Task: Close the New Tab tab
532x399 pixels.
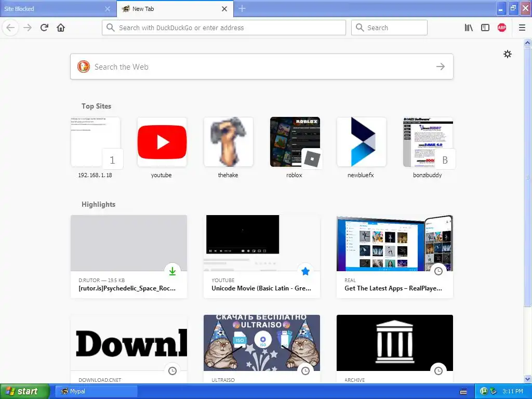Action: (224, 9)
